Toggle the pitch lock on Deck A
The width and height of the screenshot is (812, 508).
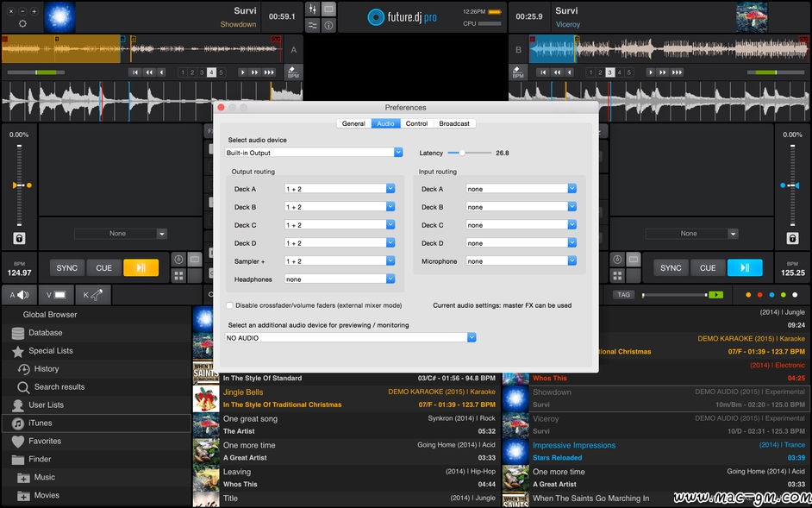pos(19,238)
